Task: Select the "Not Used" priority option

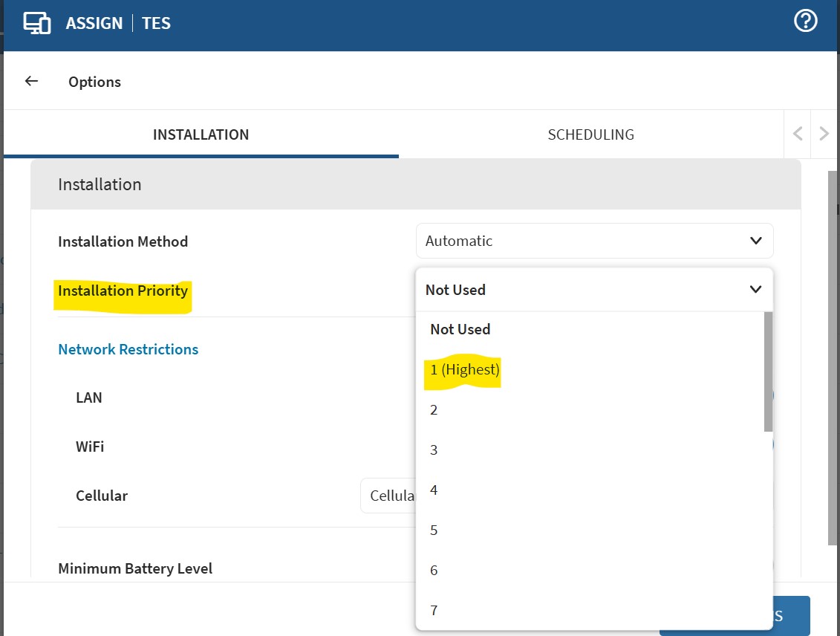Action: pos(460,329)
